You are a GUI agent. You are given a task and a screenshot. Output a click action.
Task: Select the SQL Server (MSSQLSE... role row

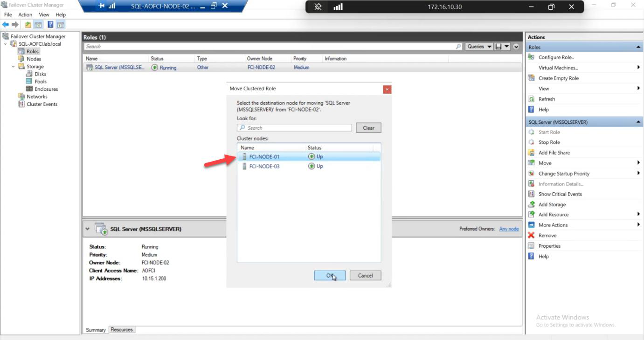coord(302,68)
